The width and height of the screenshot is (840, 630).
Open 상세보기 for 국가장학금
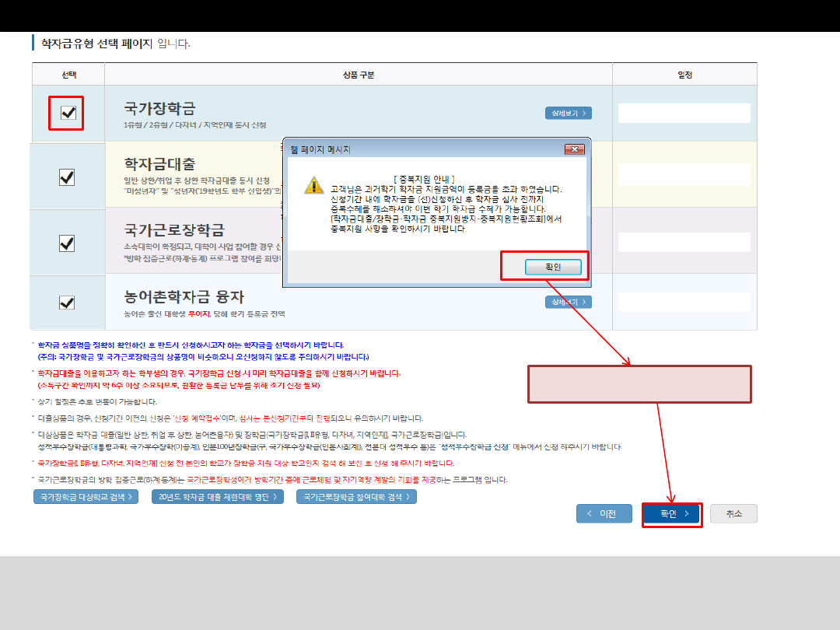(568, 114)
